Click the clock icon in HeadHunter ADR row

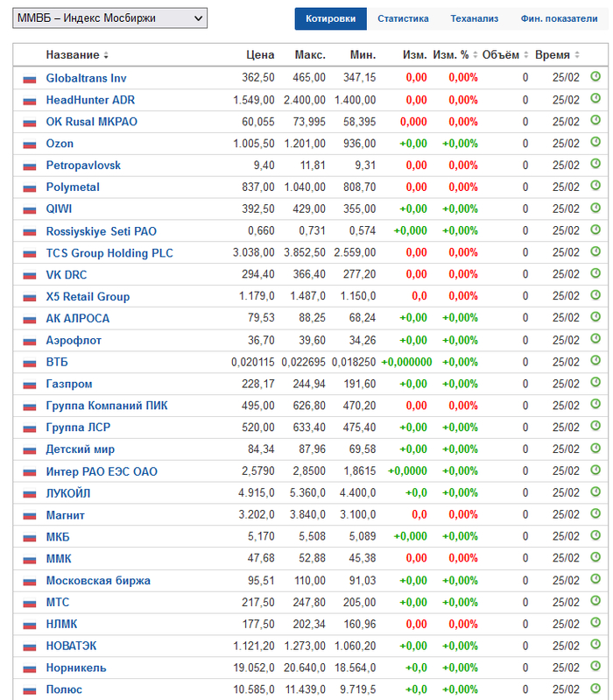[595, 98]
